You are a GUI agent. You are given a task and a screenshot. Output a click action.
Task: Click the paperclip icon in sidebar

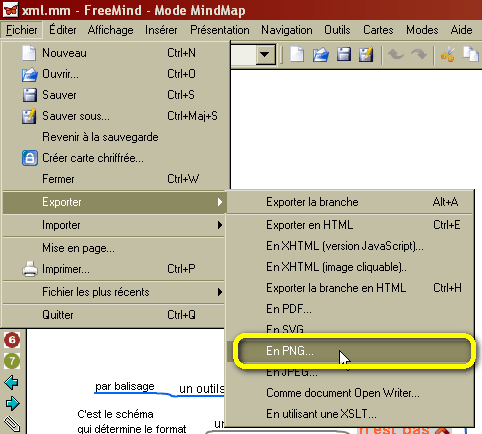click(12, 424)
